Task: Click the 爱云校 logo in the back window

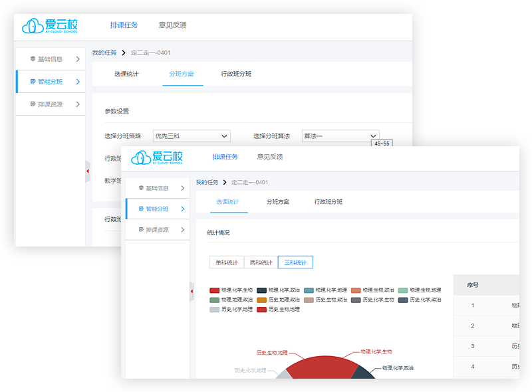Action: [50, 26]
